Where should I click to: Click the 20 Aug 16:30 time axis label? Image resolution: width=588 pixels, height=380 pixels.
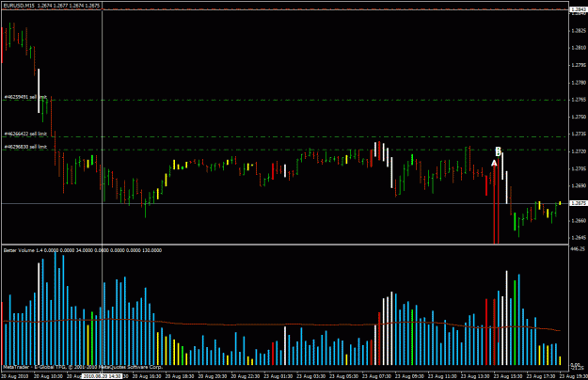[x=148, y=376]
